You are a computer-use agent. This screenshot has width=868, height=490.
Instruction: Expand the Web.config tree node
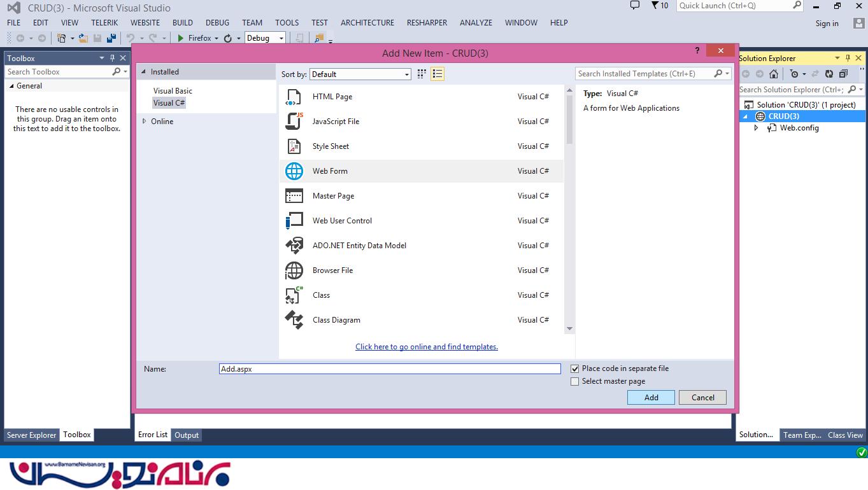pyautogui.click(x=756, y=128)
